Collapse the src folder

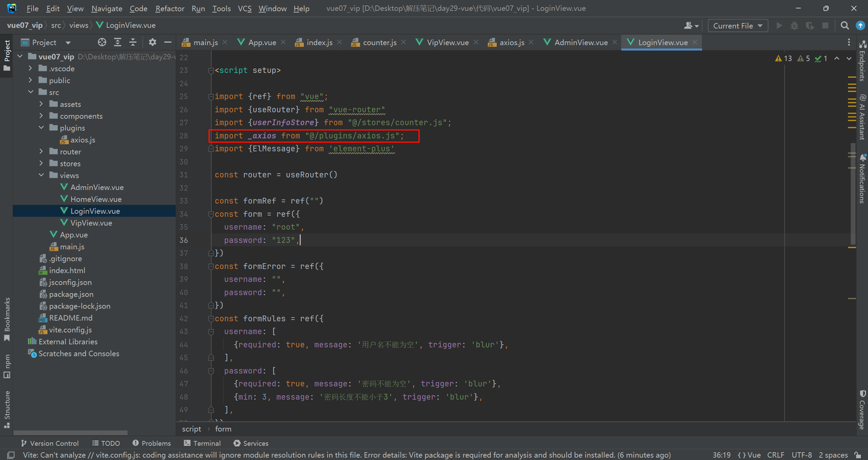point(31,92)
